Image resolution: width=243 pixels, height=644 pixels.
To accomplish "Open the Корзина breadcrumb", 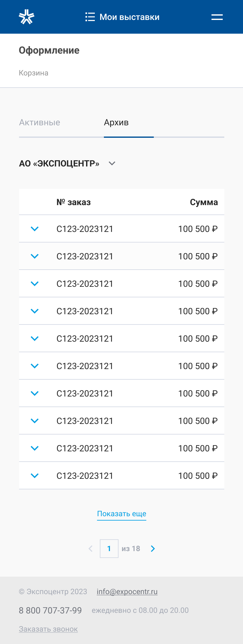I will 34,73.
